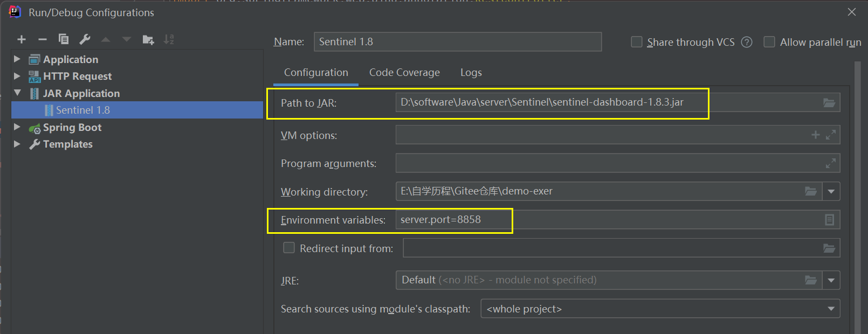Expand the Spring Boot node
This screenshot has width=868, height=334.
17,127
